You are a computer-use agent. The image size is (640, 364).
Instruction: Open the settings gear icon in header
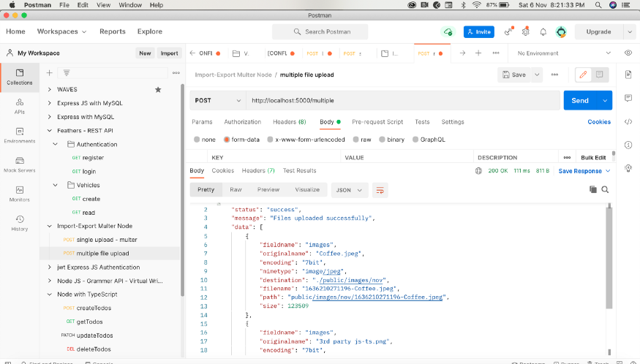point(526,32)
